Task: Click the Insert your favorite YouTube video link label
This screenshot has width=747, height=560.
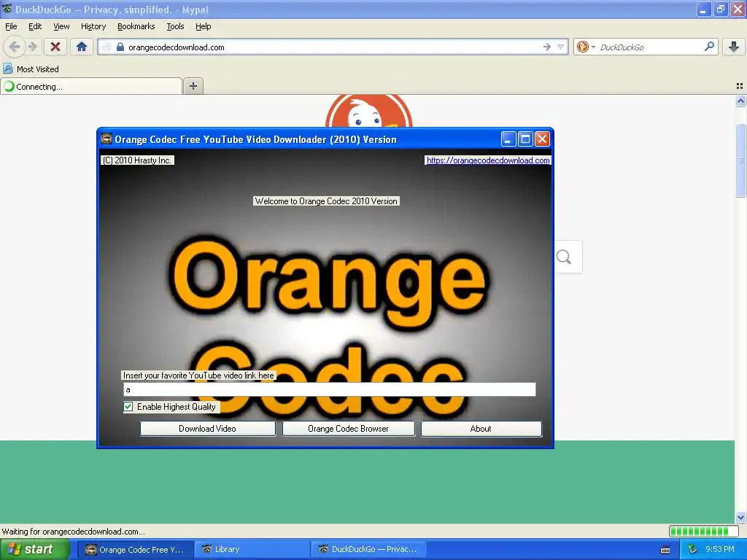Action: point(198,376)
